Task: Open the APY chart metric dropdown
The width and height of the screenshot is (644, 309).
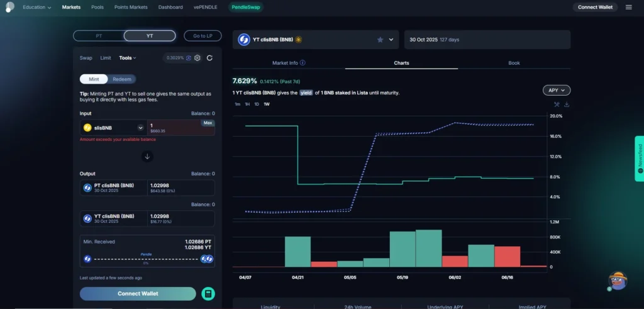Action: [557, 90]
